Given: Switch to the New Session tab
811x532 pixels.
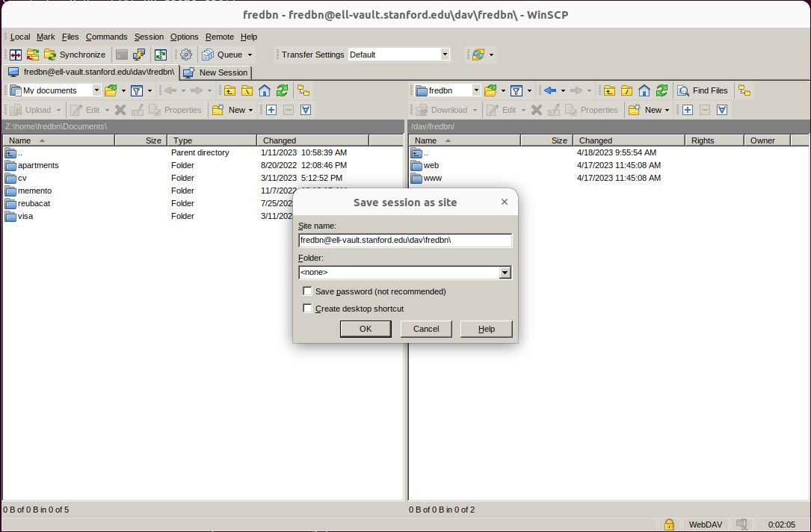Looking at the screenshot, I should (x=216, y=72).
